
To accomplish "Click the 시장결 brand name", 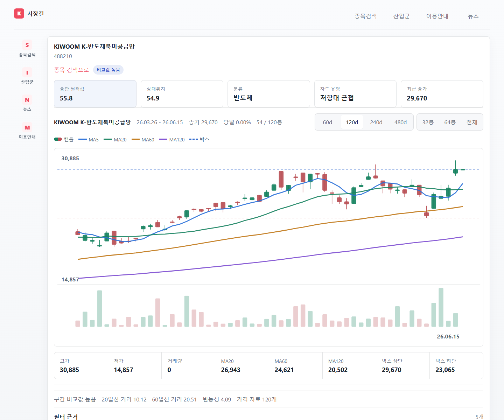I will (x=36, y=14).
